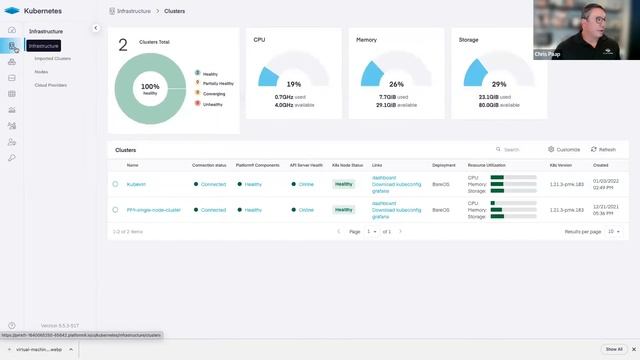The image size is (640, 360).
Task: Click the Healthy legend icon
Action: click(198, 73)
